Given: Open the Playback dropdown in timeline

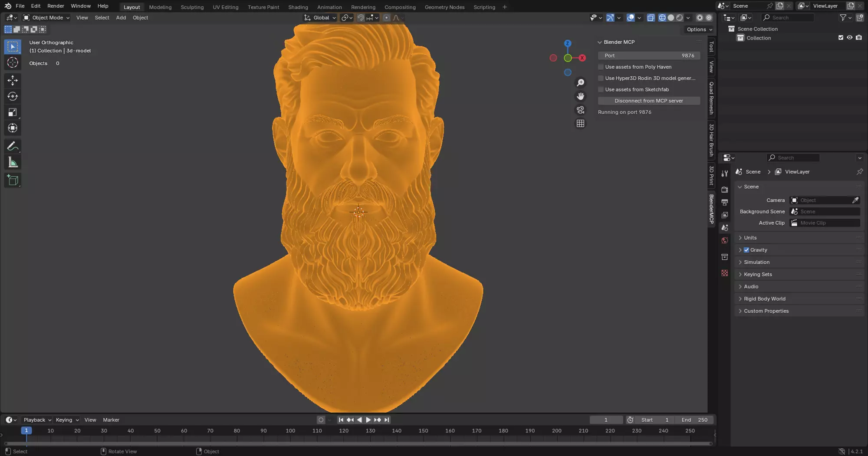Looking at the screenshot, I should 37,420.
